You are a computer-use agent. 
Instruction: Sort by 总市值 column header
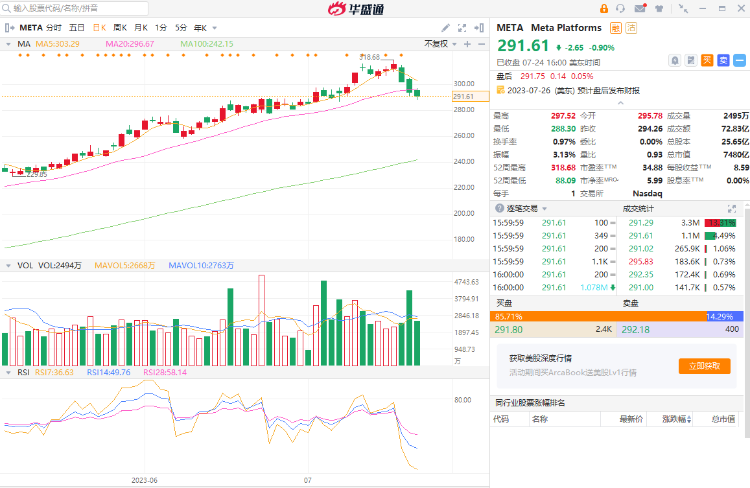[723, 419]
